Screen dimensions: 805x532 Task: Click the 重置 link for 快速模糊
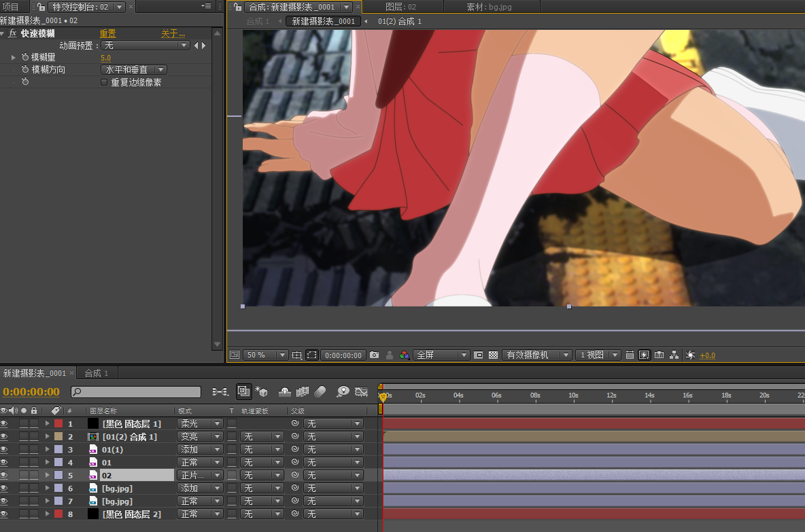pyautogui.click(x=107, y=33)
